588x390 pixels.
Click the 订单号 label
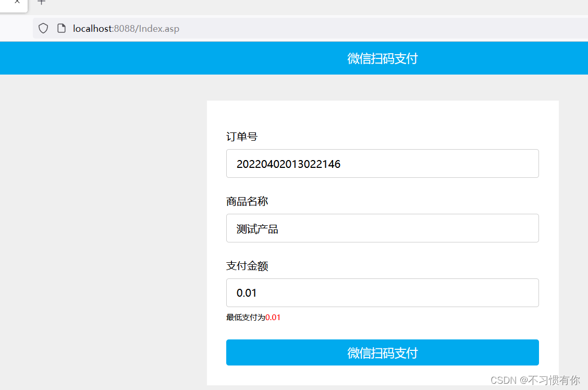click(x=241, y=137)
